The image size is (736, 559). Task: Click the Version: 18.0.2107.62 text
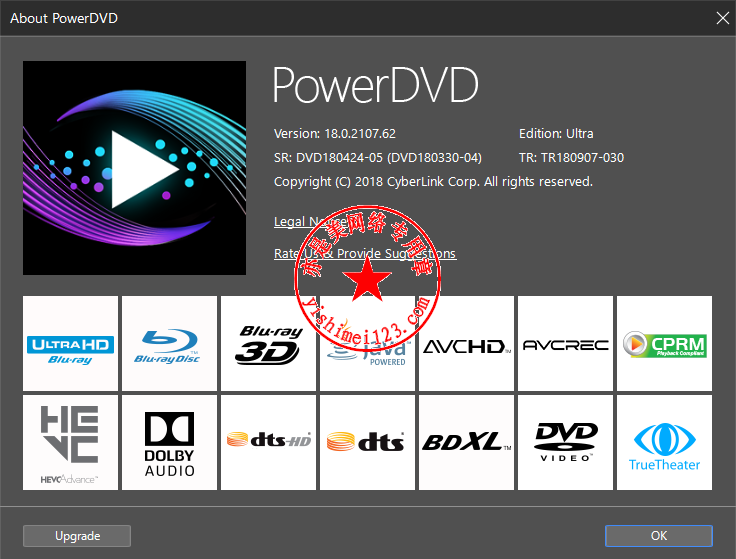335,134
